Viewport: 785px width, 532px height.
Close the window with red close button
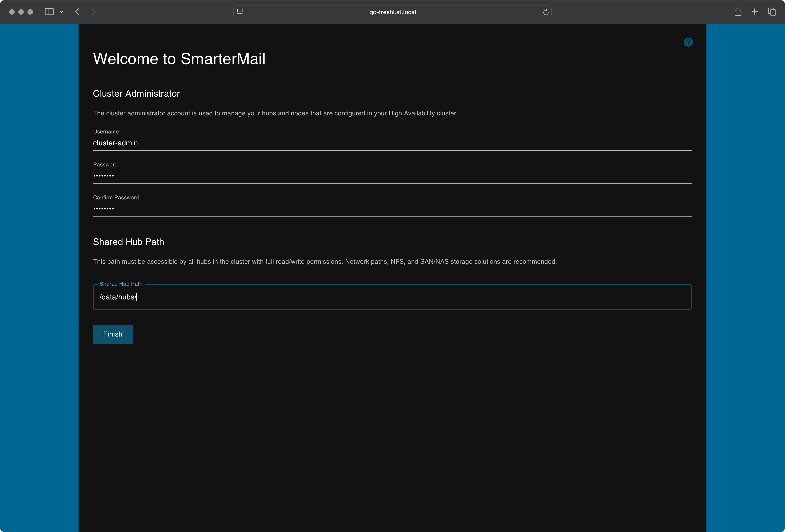[12, 12]
